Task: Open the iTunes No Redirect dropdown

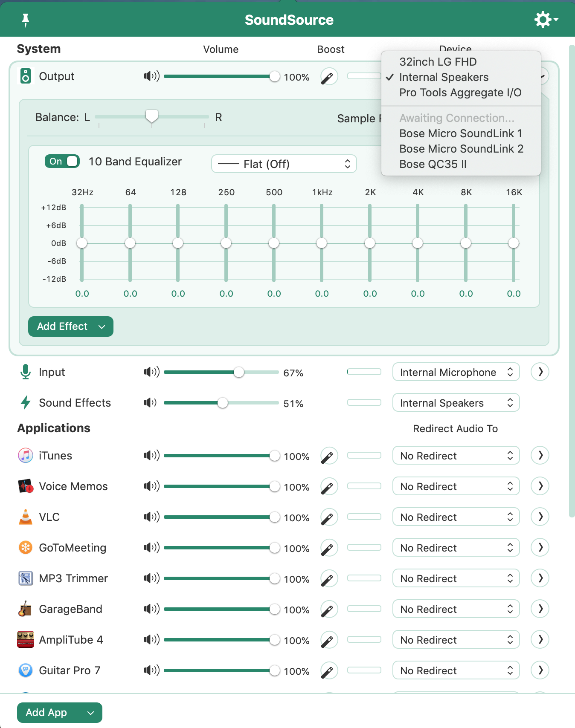Action: coord(456,456)
